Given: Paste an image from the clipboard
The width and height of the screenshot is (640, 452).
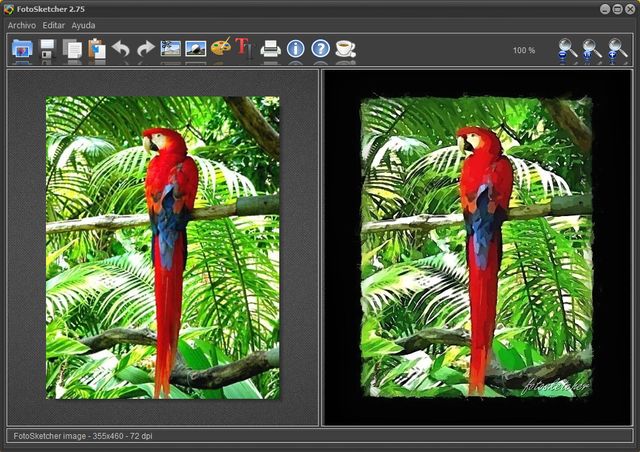Looking at the screenshot, I should tap(97, 48).
